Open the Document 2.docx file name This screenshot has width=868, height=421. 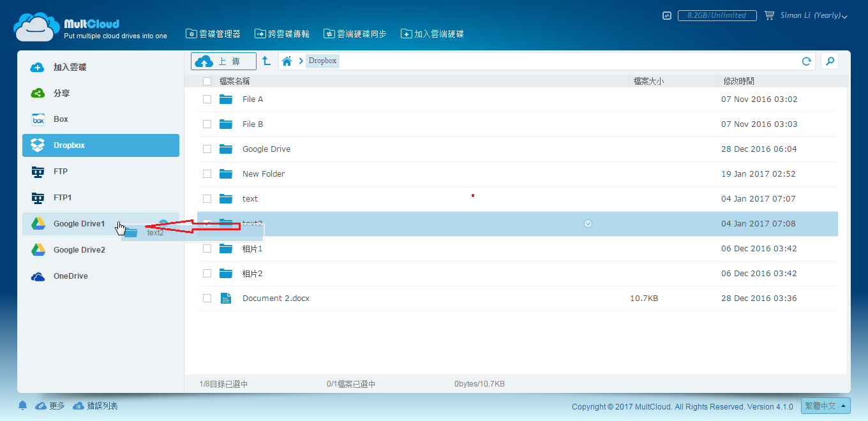276,298
